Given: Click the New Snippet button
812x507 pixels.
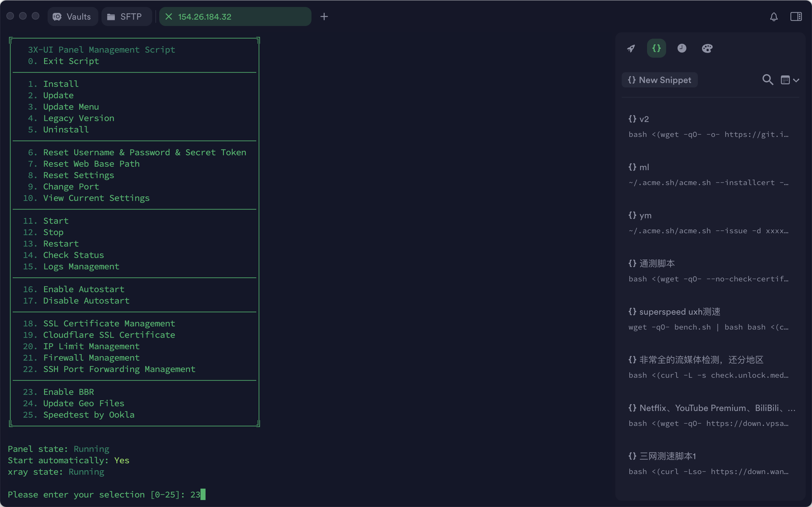Looking at the screenshot, I should [659, 80].
